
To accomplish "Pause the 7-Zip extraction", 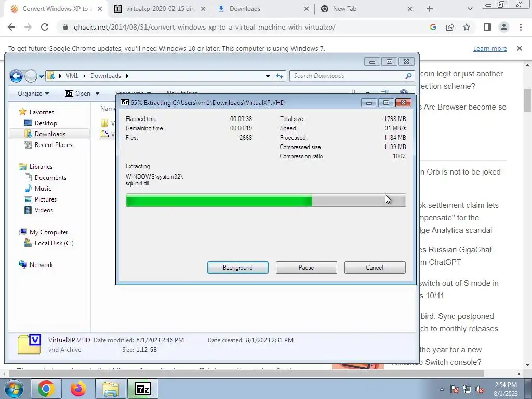I will coord(306,268).
